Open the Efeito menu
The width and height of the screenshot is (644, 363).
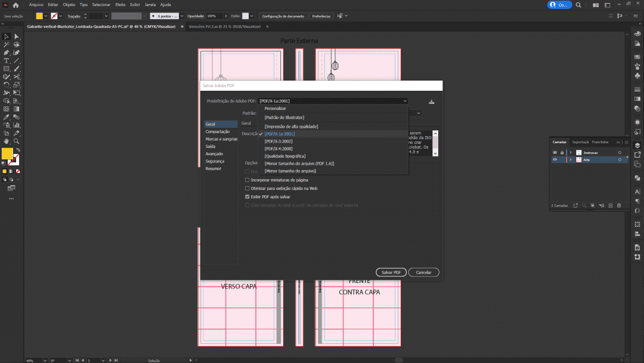click(x=120, y=5)
